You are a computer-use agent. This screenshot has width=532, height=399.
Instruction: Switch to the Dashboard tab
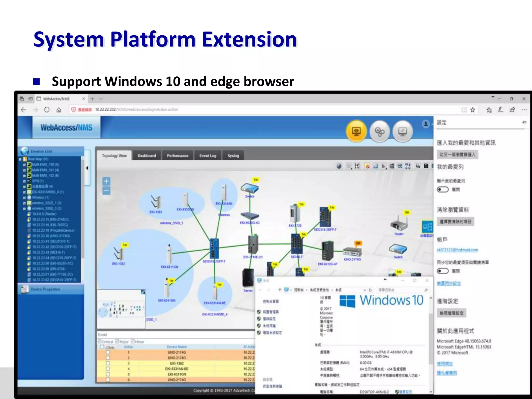tap(147, 156)
